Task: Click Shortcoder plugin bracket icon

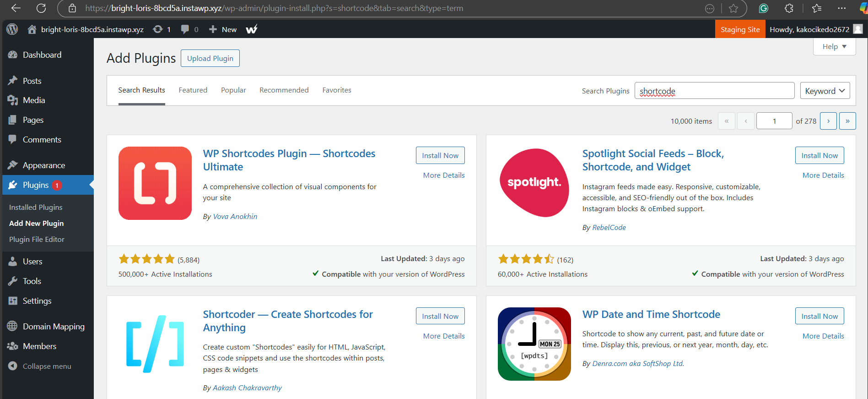Action: pos(155,344)
